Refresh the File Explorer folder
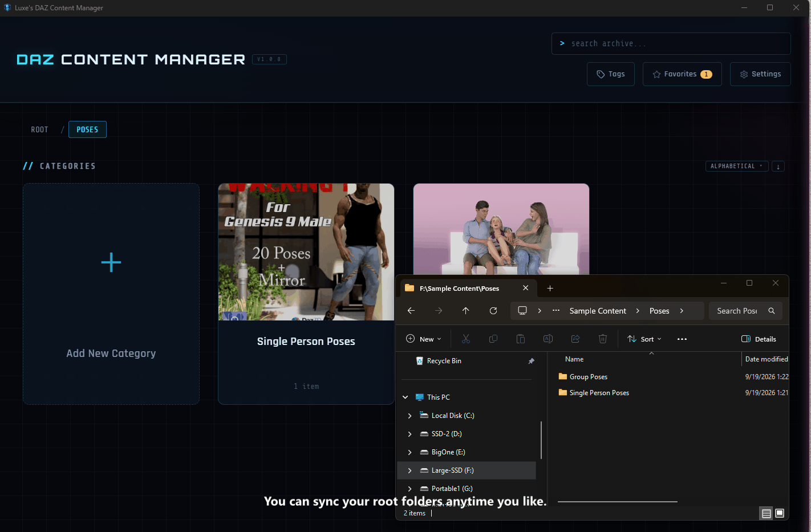The width and height of the screenshot is (811, 532). click(493, 311)
